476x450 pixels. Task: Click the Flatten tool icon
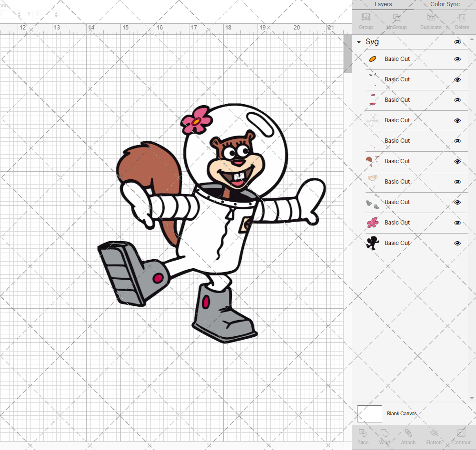[434, 433]
